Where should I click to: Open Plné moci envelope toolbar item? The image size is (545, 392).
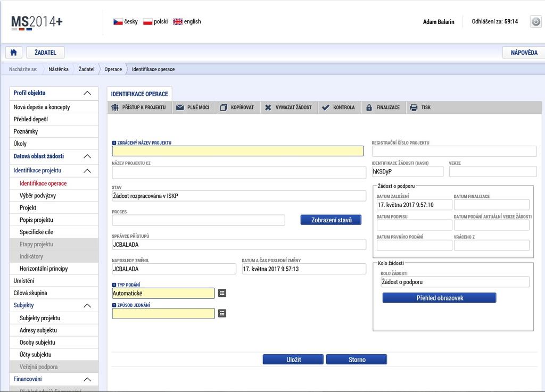point(193,107)
